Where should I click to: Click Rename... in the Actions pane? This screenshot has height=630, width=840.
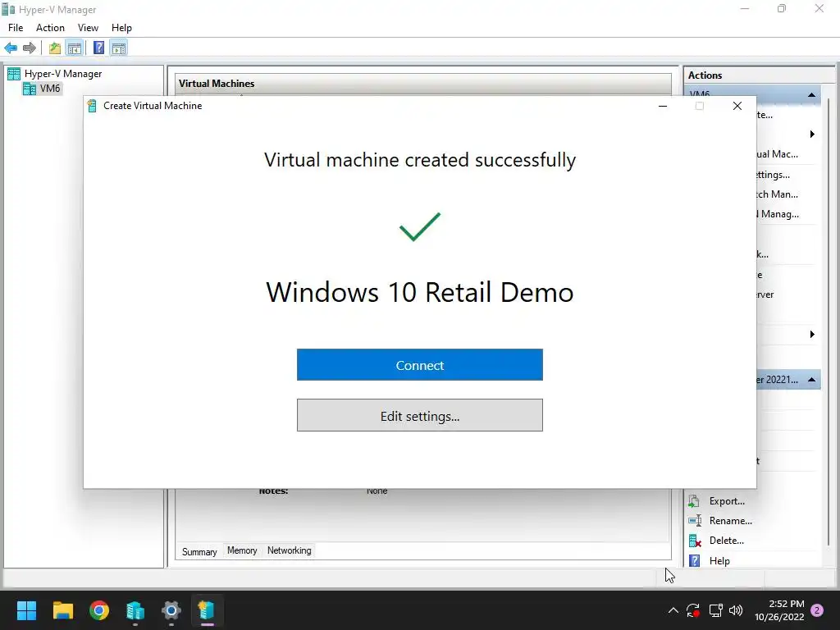click(730, 521)
